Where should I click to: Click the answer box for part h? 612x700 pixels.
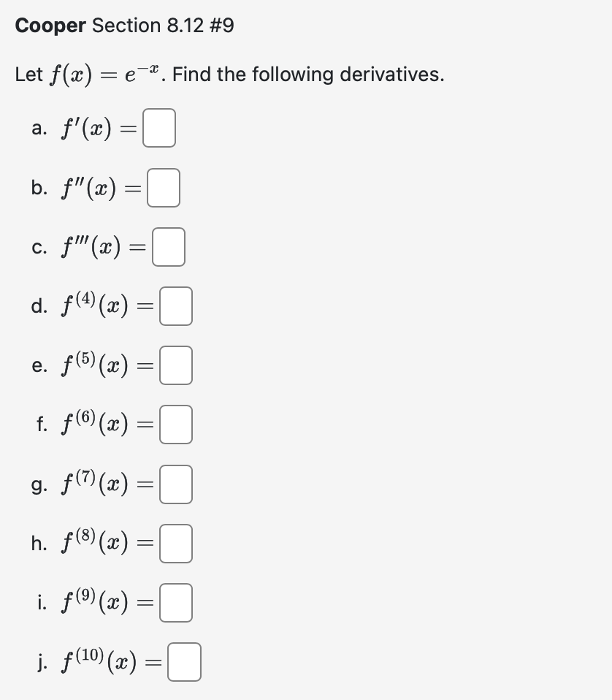tap(176, 543)
